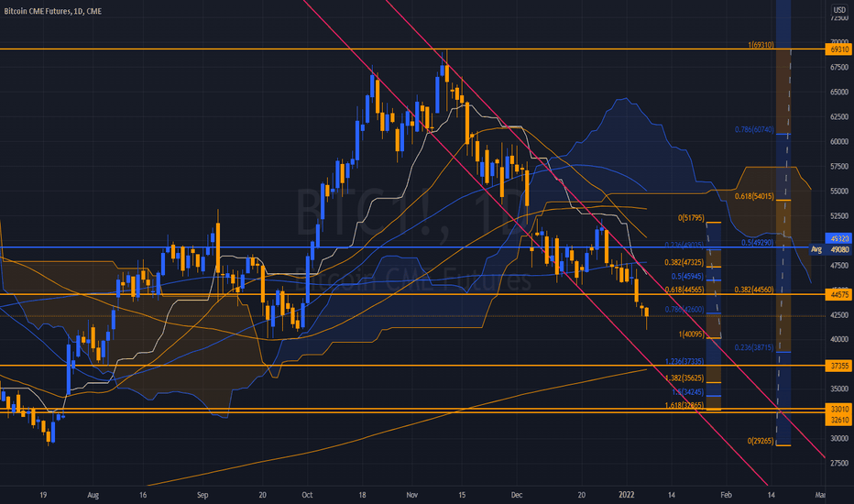The image size is (854, 504).
Task: Click the orange 33010 price-axis tag
Action: click(x=838, y=409)
